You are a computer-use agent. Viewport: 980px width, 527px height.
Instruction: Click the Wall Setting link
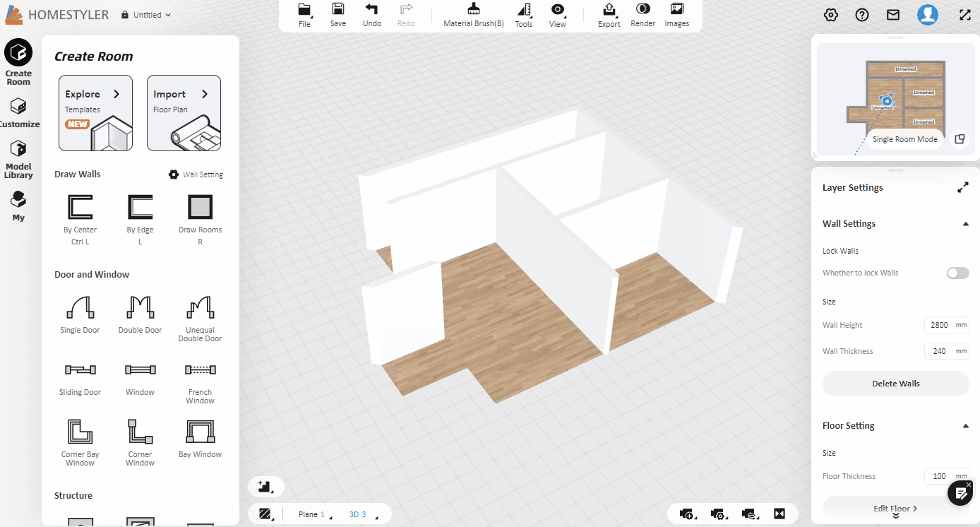tap(196, 174)
